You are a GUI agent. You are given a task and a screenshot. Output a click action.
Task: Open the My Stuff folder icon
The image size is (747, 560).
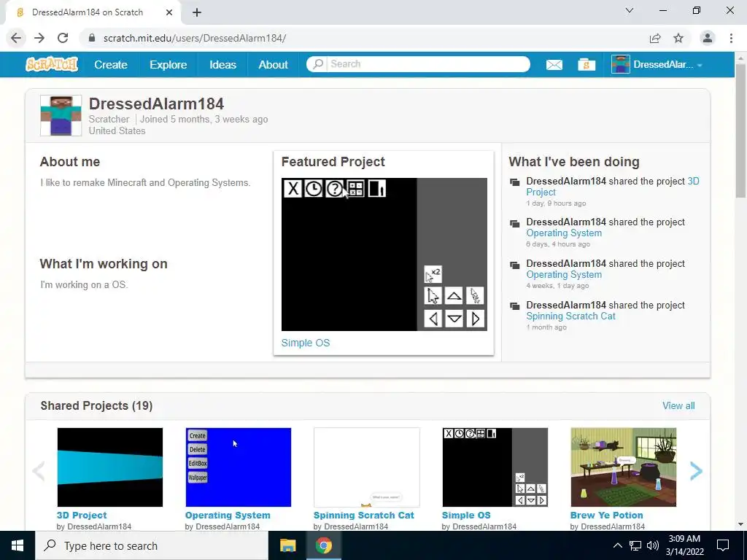point(587,64)
